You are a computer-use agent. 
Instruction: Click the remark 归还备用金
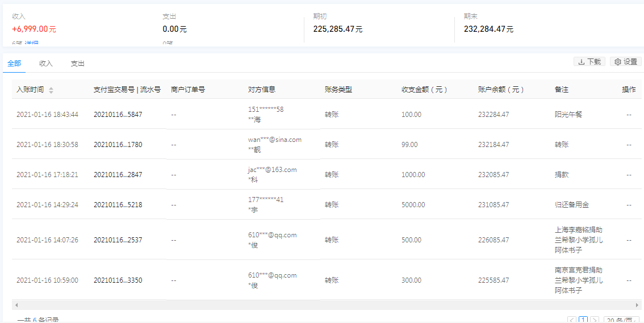coord(572,204)
